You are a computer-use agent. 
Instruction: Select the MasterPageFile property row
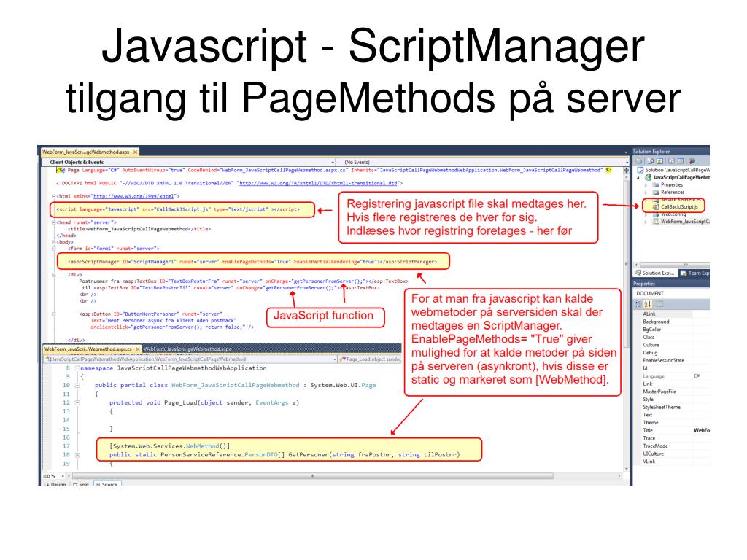pyautogui.click(x=672, y=392)
